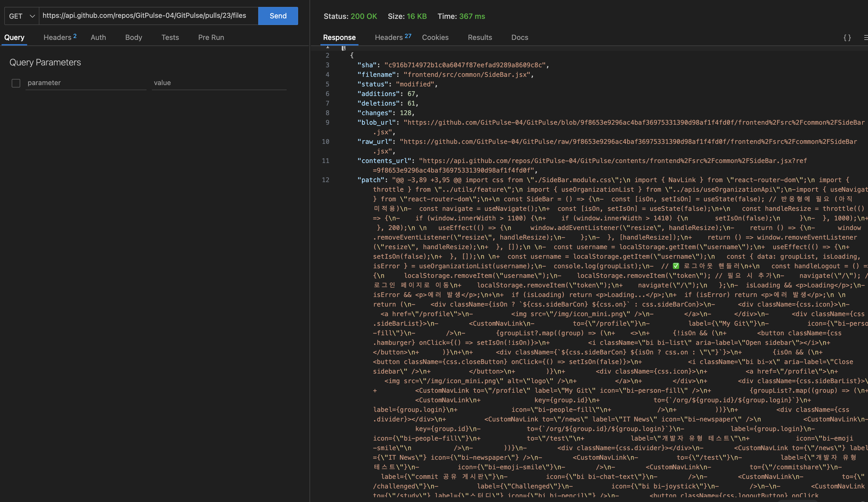The image size is (868, 502).
Task: Open the Body tab
Action: tap(134, 37)
